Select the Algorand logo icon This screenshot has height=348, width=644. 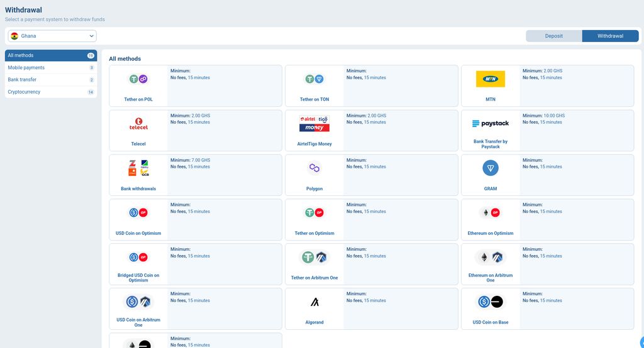click(x=314, y=302)
